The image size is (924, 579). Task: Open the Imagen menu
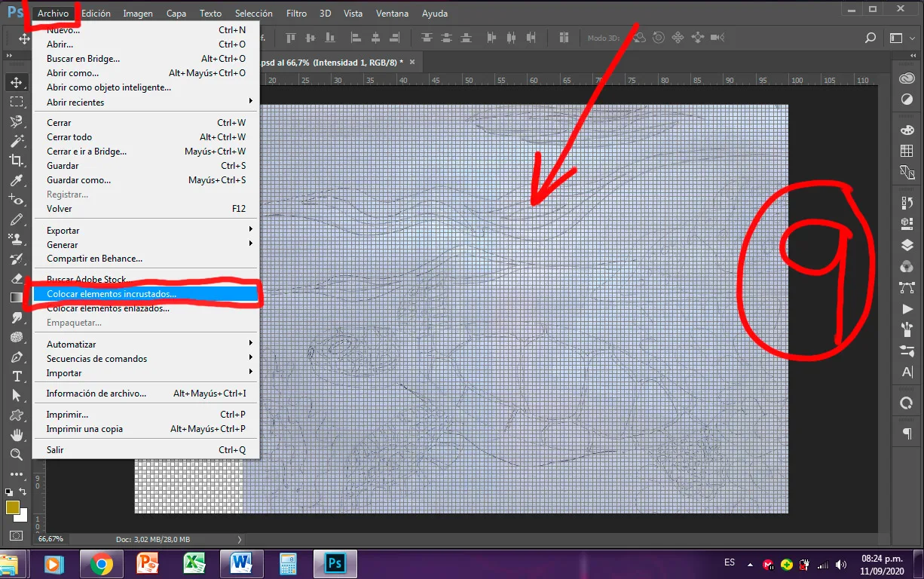[x=138, y=14]
